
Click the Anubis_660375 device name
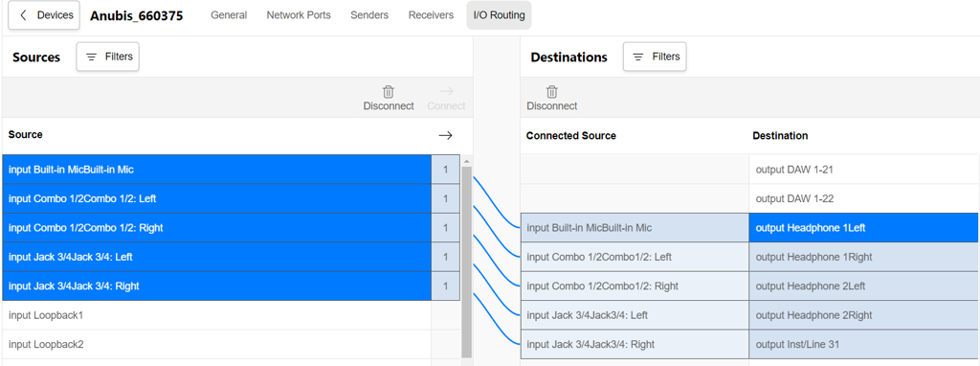click(136, 15)
